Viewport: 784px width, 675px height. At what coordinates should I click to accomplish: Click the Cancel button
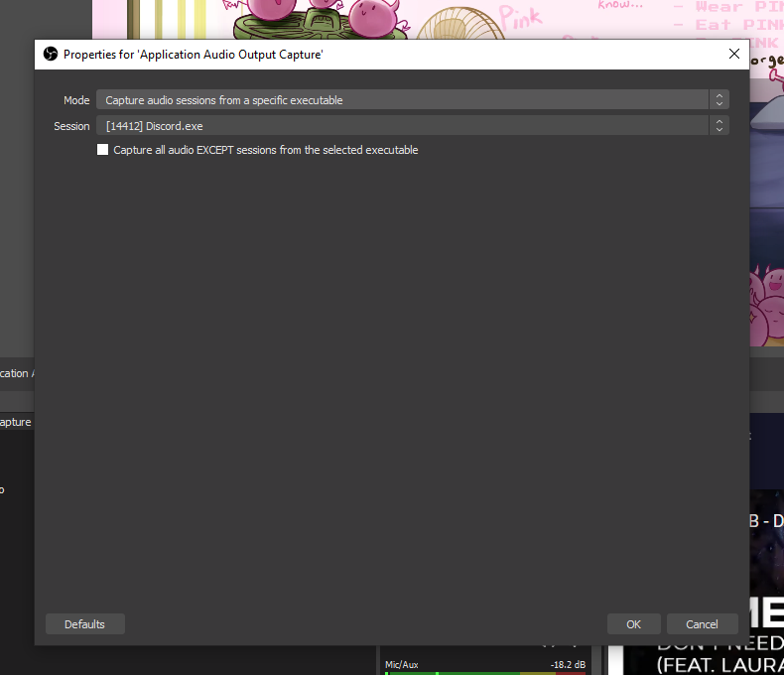tap(702, 624)
